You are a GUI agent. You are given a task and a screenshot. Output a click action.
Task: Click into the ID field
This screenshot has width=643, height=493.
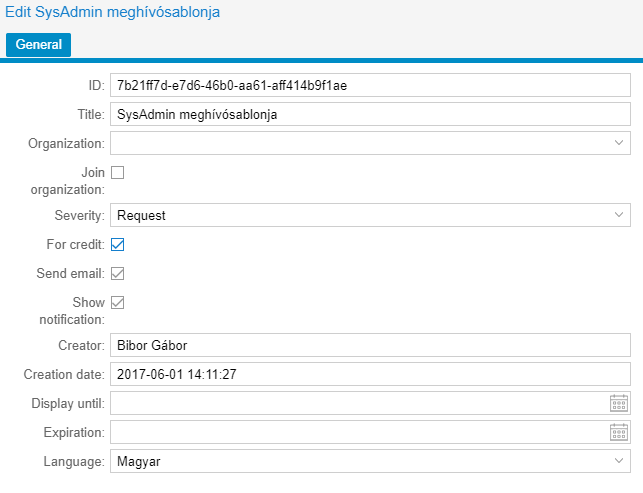click(x=369, y=85)
